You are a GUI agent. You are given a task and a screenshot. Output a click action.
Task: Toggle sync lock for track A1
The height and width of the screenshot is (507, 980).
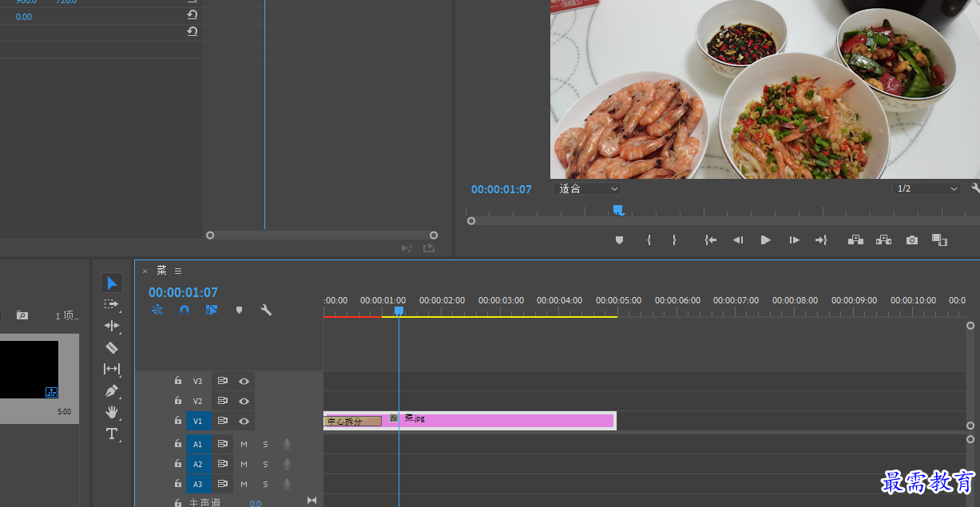223,444
